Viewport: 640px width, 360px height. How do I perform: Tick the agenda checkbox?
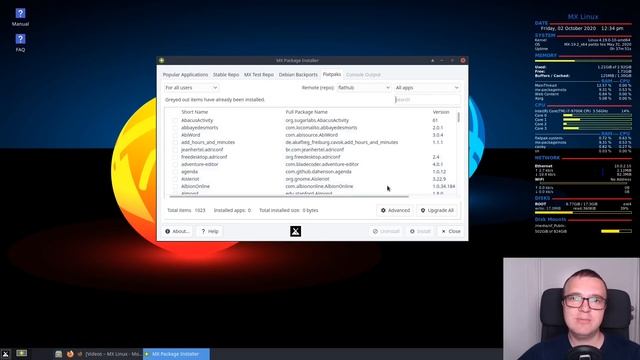click(175, 172)
